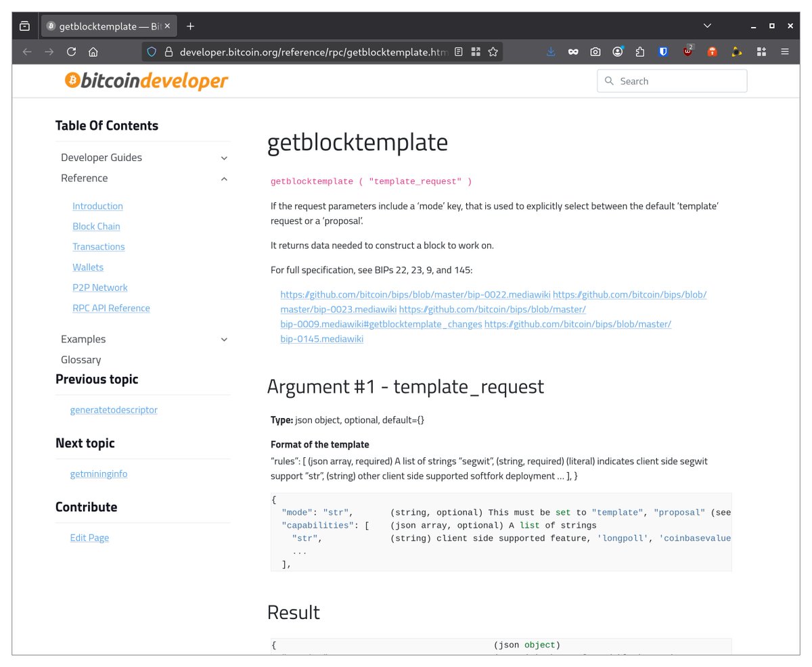Click the 'Contribute' sidebar heading
The image size is (812, 667).
[x=86, y=507]
